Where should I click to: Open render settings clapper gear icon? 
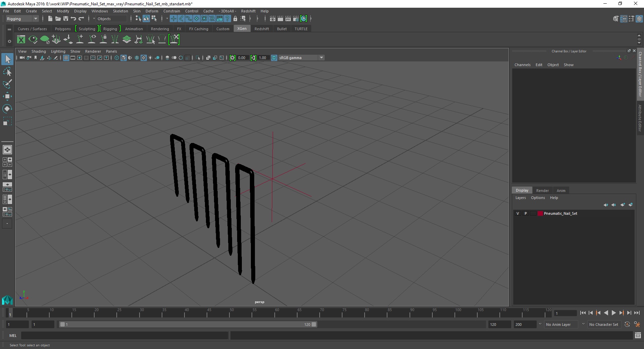click(296, 19)
